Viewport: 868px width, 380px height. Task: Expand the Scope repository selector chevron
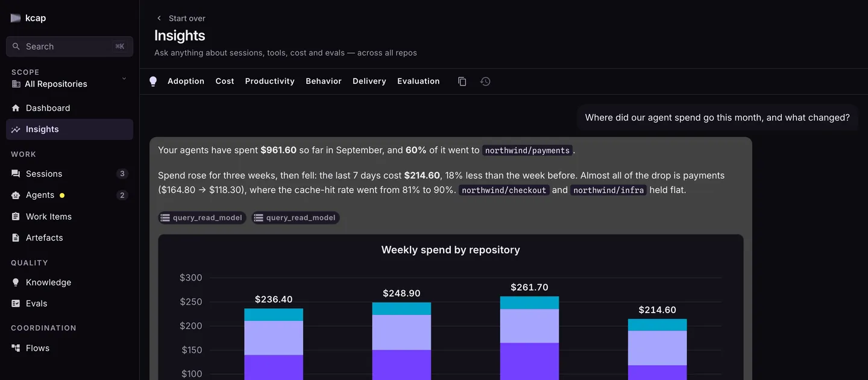click(x=124, y=78)
